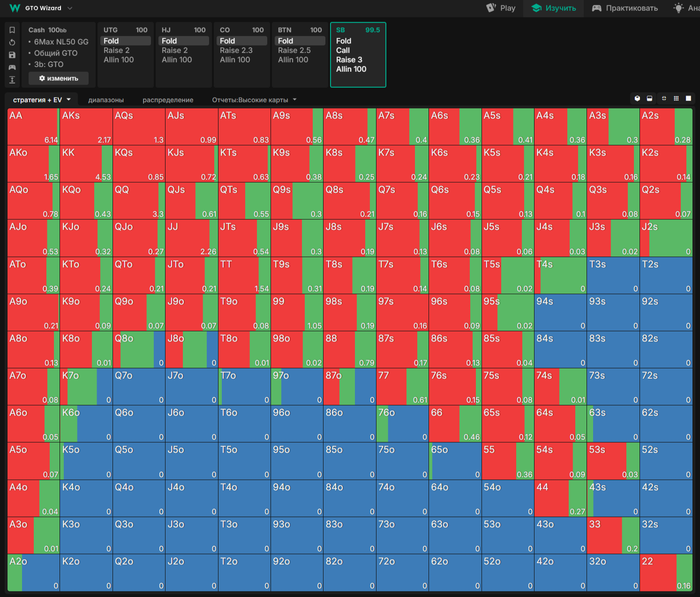Click the 32s hand cell
Viewport: 700px width, 597px height.
[665, 535]
